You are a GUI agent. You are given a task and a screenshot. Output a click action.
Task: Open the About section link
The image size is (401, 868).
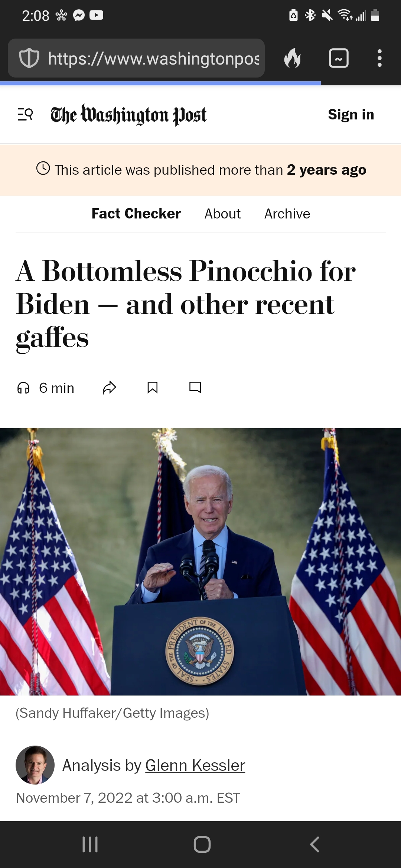[222, 214]
